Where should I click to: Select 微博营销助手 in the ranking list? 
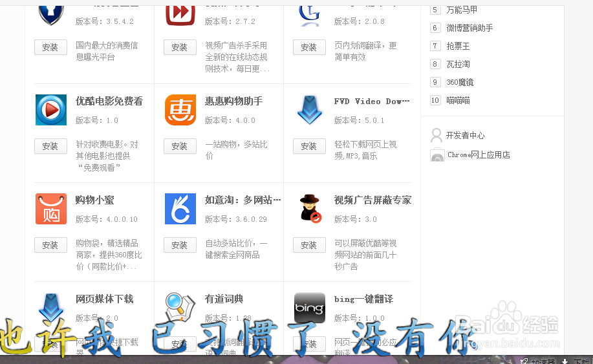pos(469,28)
